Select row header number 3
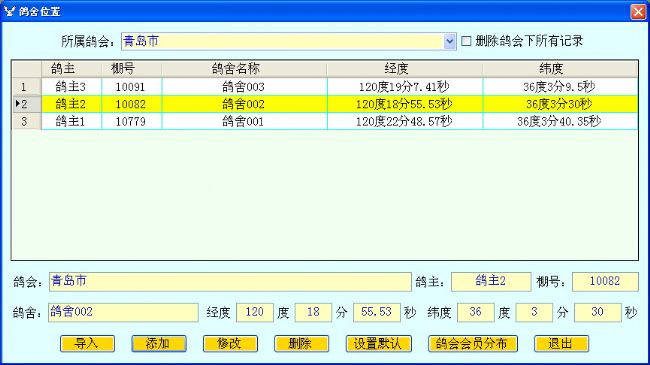The width and height of the screenshot is (650, 365). (27, 122)
